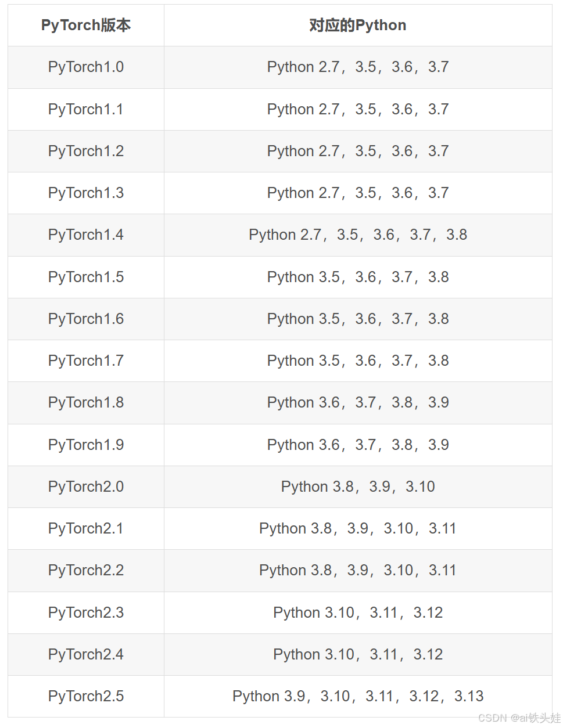563x728 pixels.
Task: Click Python versions cell for PyTorch1.9
Action: pos(358,445)
